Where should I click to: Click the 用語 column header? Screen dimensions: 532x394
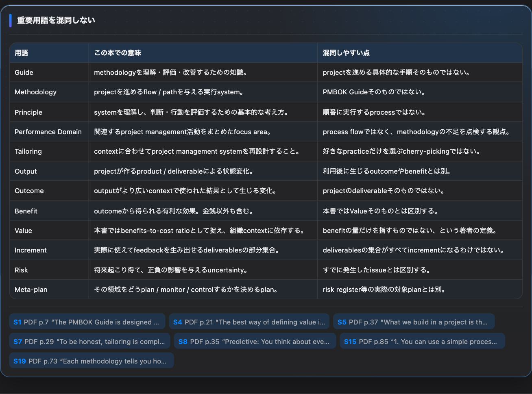tap(49, 52)
